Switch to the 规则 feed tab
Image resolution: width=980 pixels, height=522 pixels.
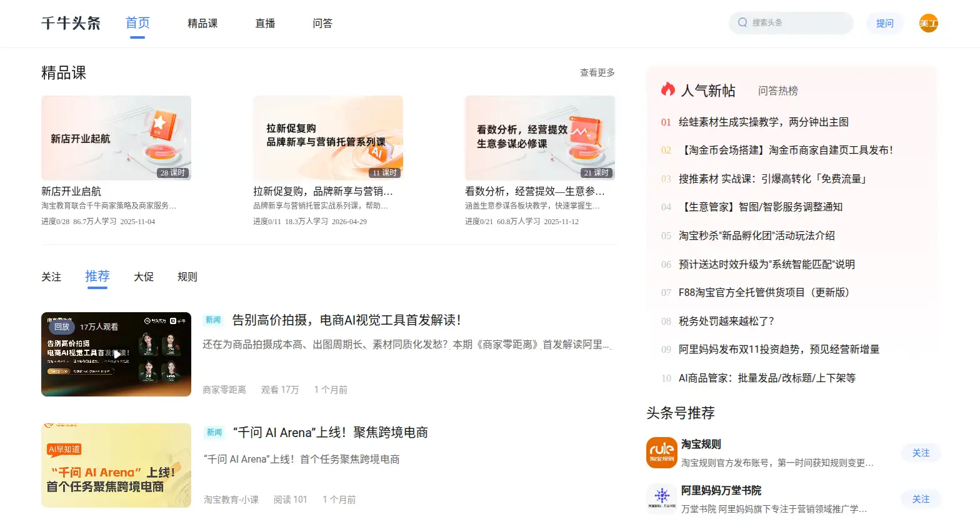(x=187, y=277)
